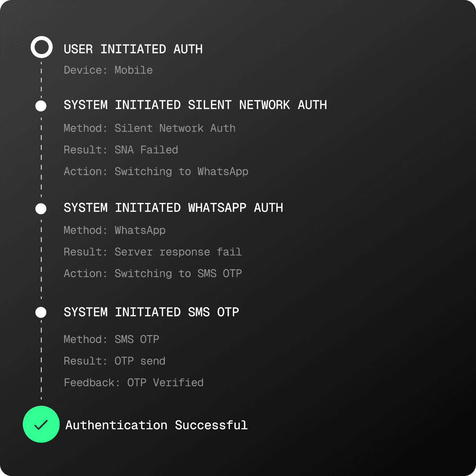Click the USER INITIATED AUTH heading

[x=133, y=49]
